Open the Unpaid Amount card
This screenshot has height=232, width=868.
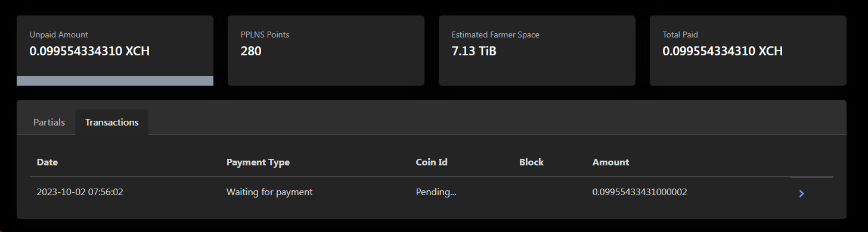point(115,51)
